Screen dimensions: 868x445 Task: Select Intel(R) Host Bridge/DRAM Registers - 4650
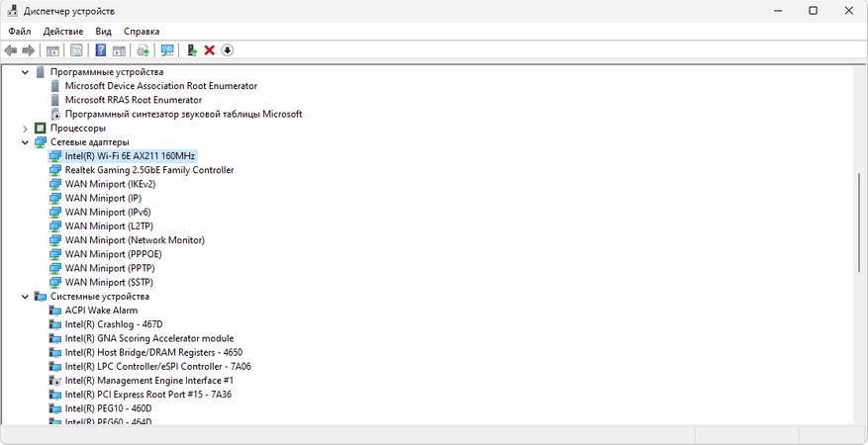[153, 353]
